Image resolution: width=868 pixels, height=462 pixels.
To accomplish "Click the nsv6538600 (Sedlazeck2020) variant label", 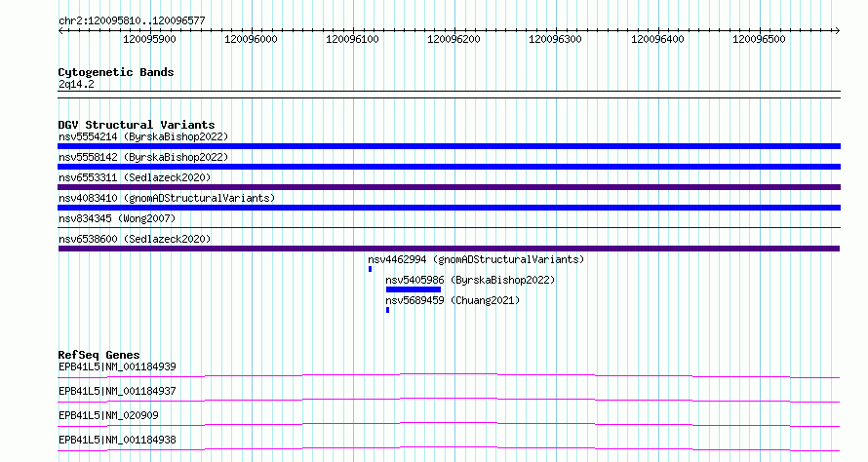I will [135, 239].
